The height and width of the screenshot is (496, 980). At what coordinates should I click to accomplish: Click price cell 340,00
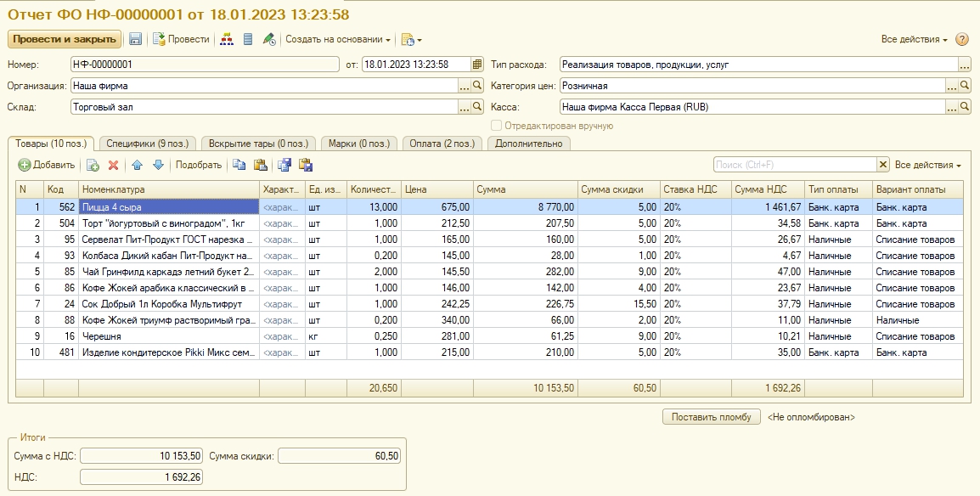[436, 320]
